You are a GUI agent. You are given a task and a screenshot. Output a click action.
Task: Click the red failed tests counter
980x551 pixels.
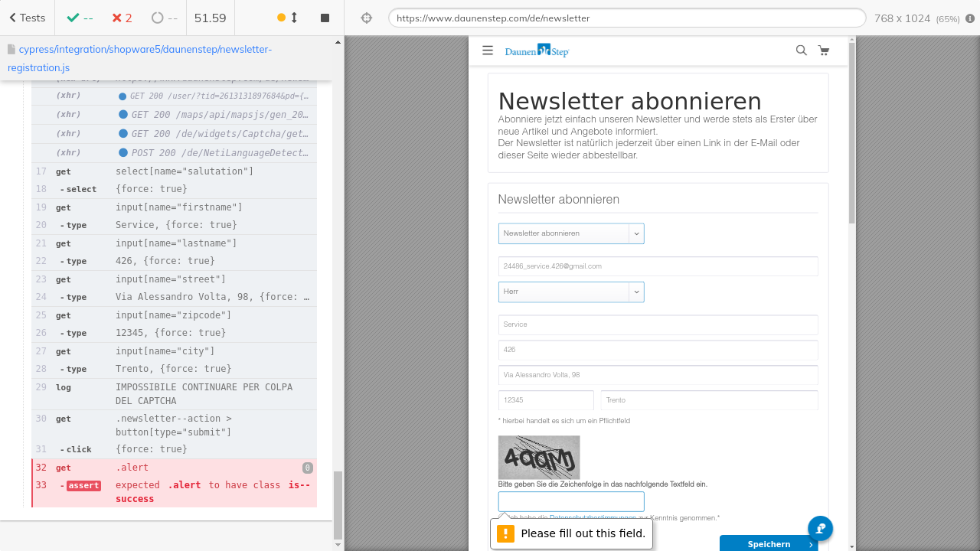point(122,18)
